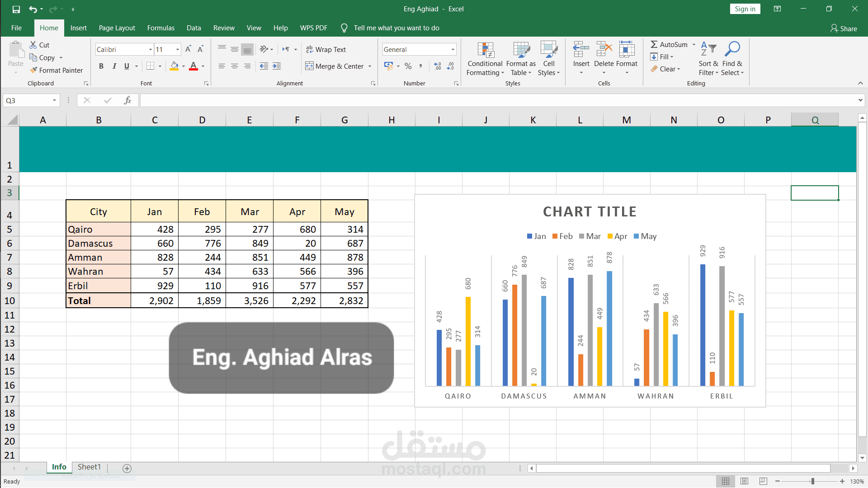Toggle italic formatting
This screenshot has height=488, width=868.
[114, 66]
